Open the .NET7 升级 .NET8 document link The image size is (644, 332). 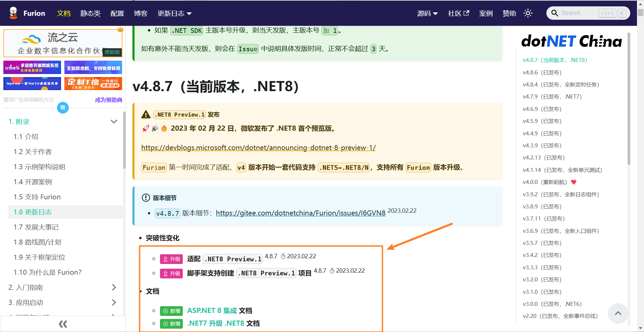point(216,323)
